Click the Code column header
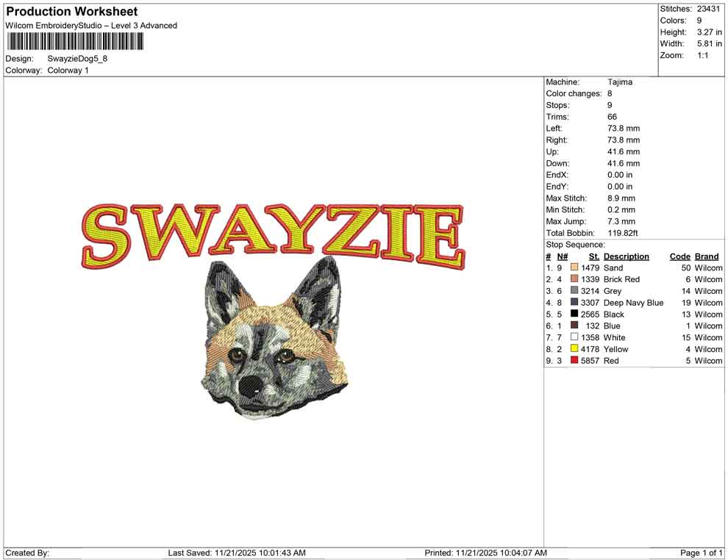Image resolution: width=728 pixels, height=560 pixels. [680, 256]
